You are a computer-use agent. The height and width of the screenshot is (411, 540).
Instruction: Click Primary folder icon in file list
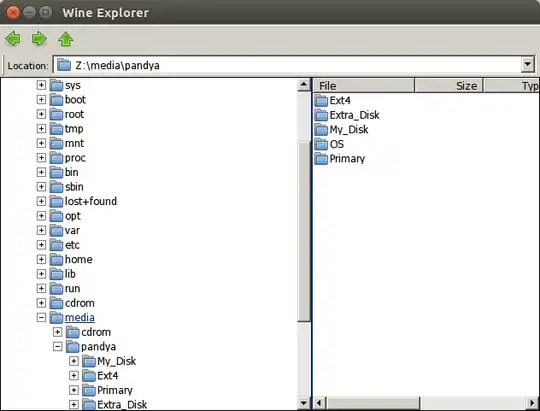pos(321,159)
